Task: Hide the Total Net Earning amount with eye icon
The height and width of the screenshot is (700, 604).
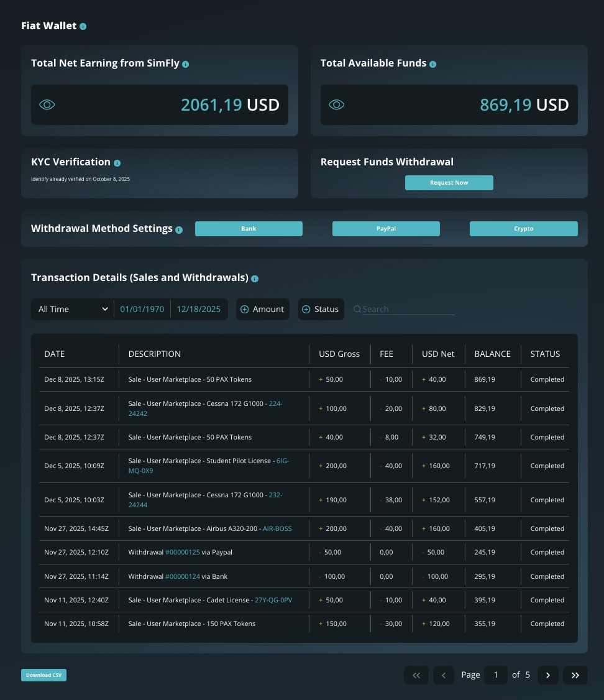Action: [x=47, y=104]
